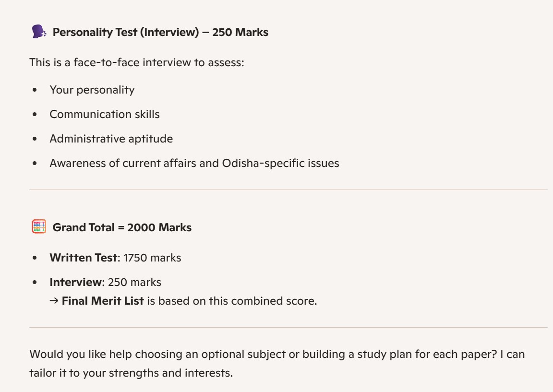Click the bold 'Written Test' label
The width and height of the screenshot is (553, 392).
(83, 258)
